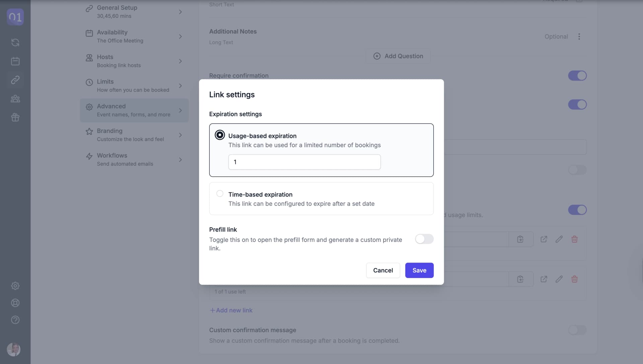Select Usage-based expiration radio button
This screenshot has width=643, height=364.
(220, 135)
